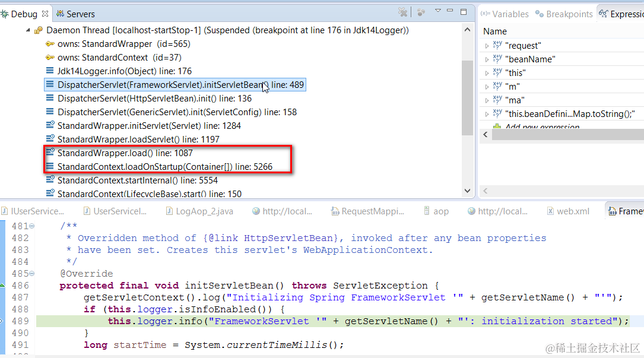
Task: Switch to the Servers tab
Action: (75, 14)
